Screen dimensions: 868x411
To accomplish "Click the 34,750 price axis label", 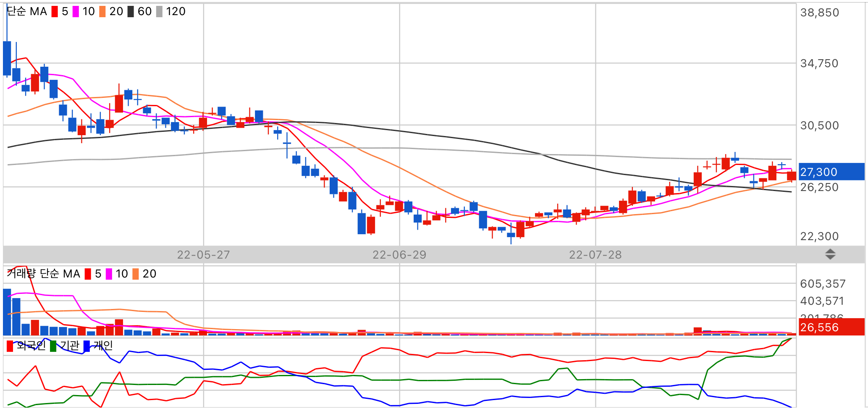I will [x=819, y=63].
